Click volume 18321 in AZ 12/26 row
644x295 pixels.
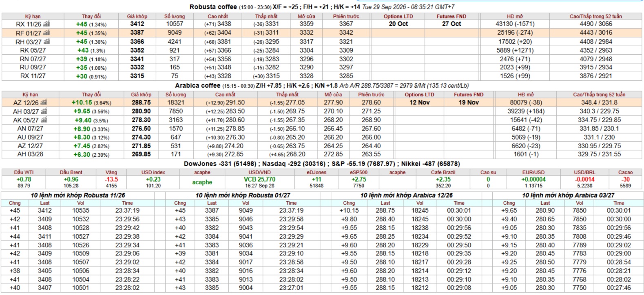[x=176, y=102]
